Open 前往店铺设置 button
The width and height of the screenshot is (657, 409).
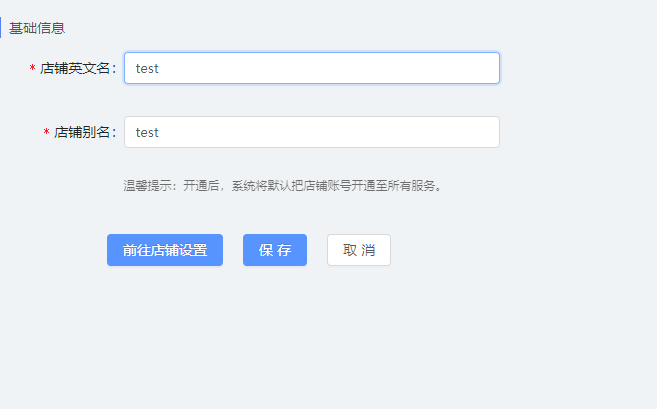pyautogui.click(x=165, y=250)
